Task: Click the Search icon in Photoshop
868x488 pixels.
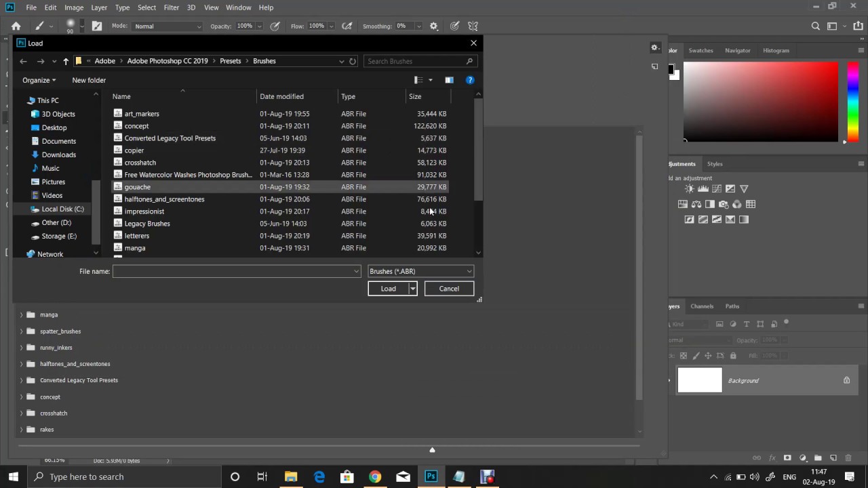Action: coord(816,26)
